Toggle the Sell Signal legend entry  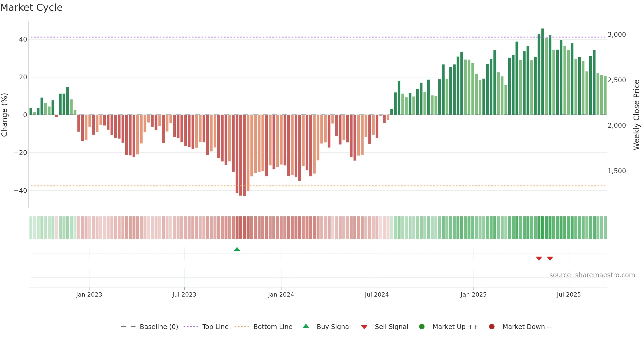tap(385, 327)
